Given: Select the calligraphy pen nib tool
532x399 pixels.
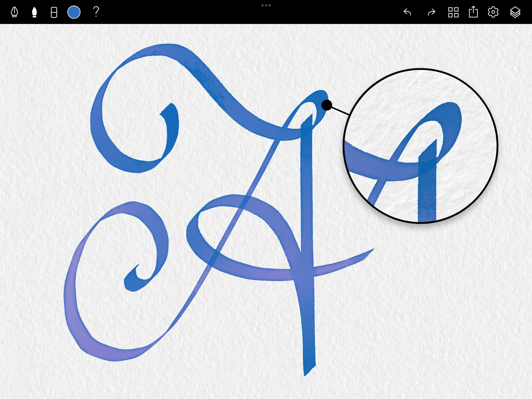Looking at the screenshot, I should coord(14,12).
